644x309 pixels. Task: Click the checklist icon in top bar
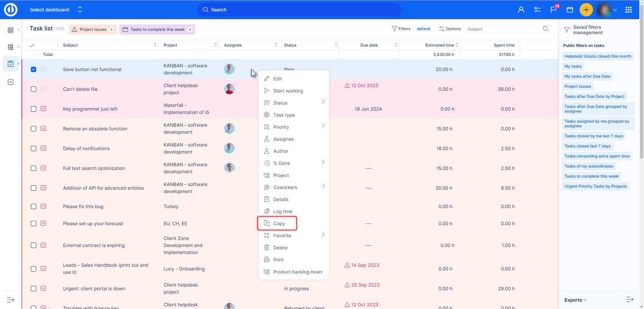pyautogui.click(x=537, y=10)
